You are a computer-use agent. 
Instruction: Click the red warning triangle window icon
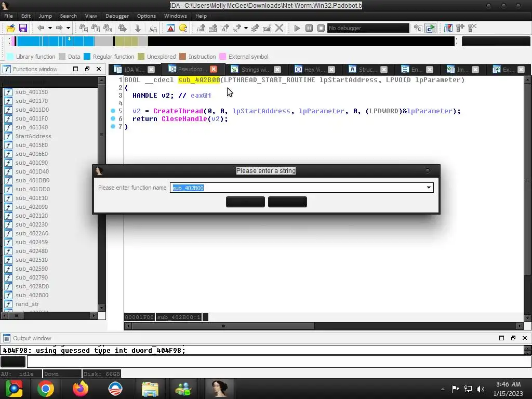tap(170, 28)
